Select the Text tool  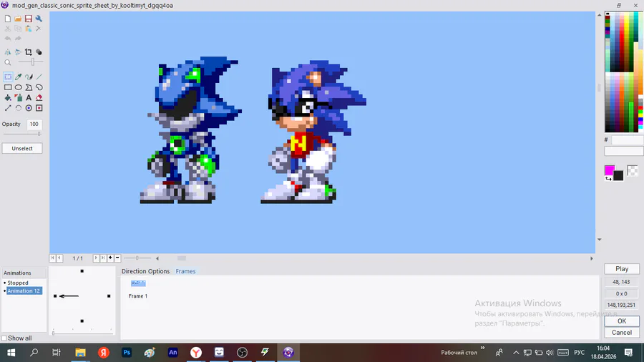coord(29,98)
